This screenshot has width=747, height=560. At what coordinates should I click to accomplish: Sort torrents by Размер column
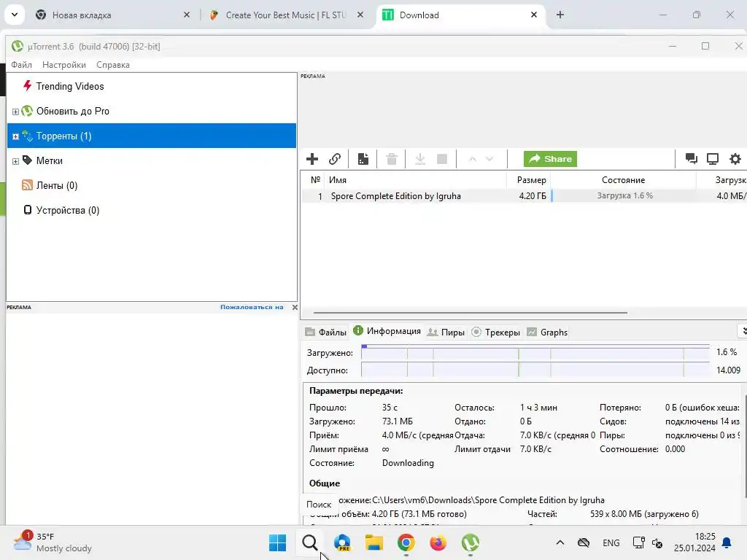tap(528, 180)
